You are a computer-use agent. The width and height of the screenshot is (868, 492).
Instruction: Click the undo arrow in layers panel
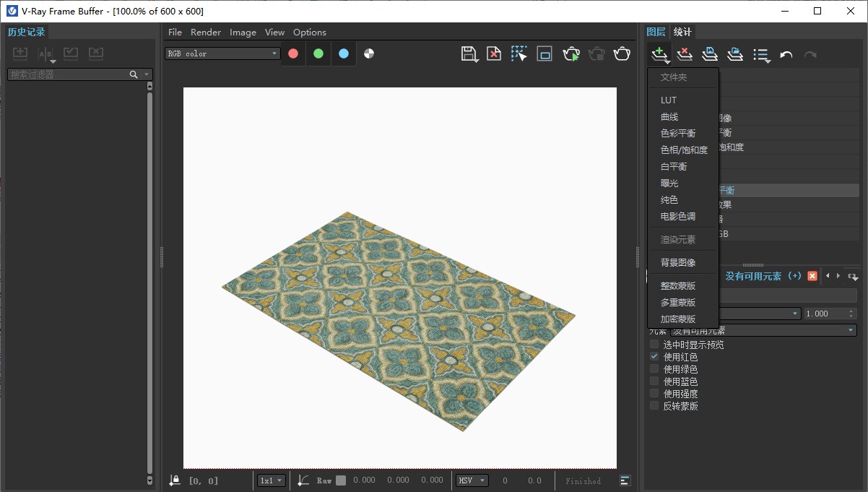point(786,55)
